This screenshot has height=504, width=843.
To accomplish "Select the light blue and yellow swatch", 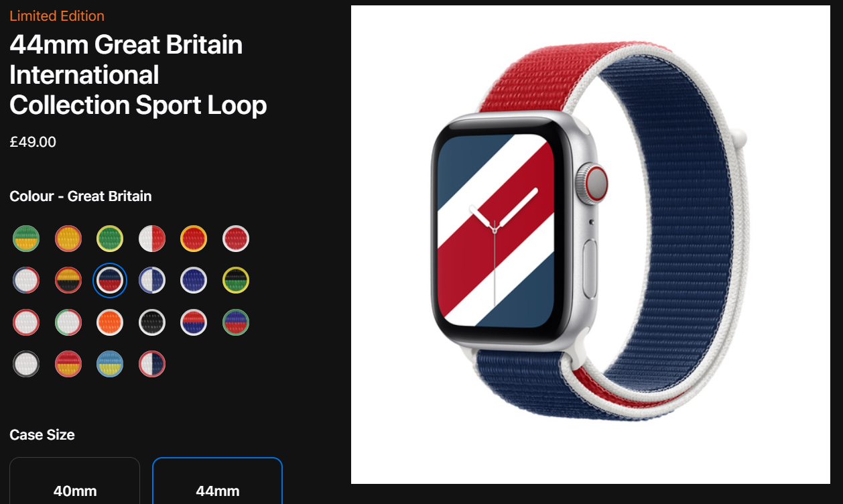I will point(110,364).
